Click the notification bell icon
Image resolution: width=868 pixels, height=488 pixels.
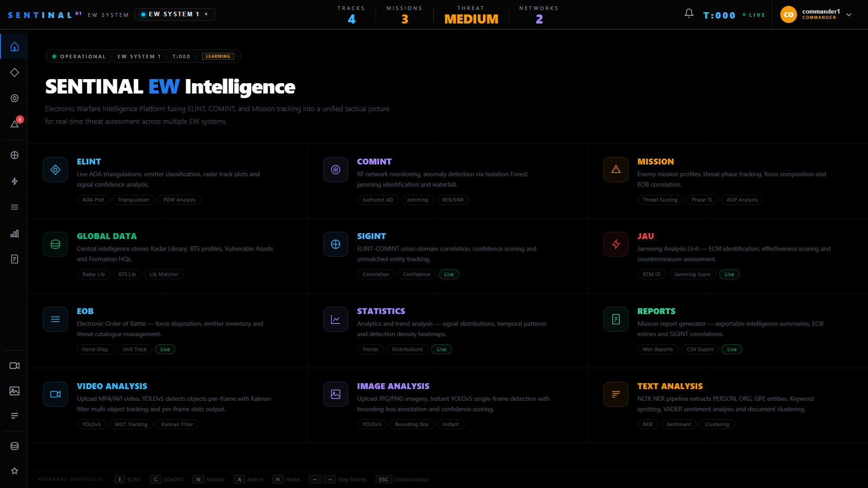point(689,14)
